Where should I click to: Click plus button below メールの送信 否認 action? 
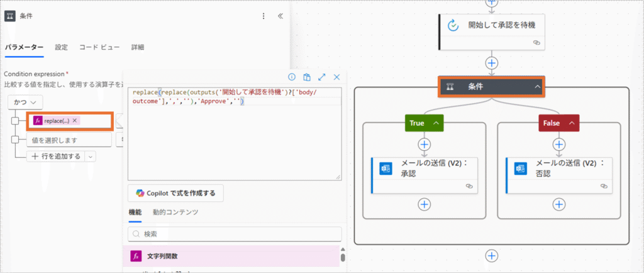558,204
